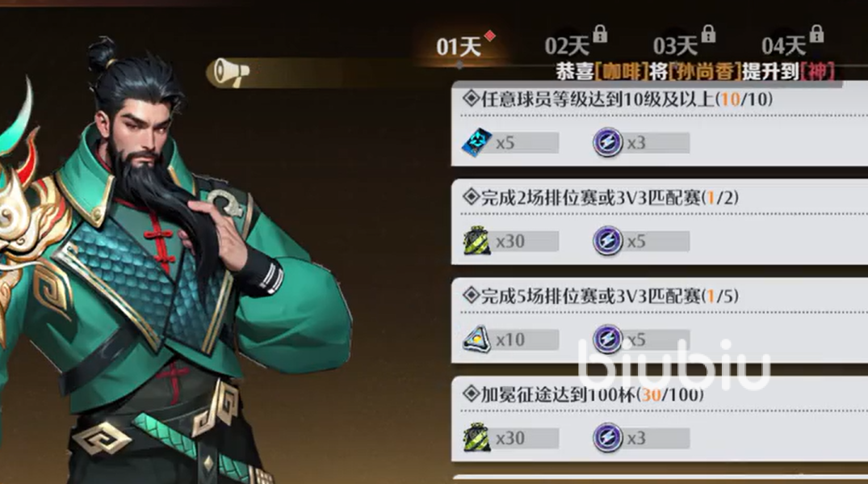Open the 任意球员等级达到10级 task row

click(x=660, y=124)
